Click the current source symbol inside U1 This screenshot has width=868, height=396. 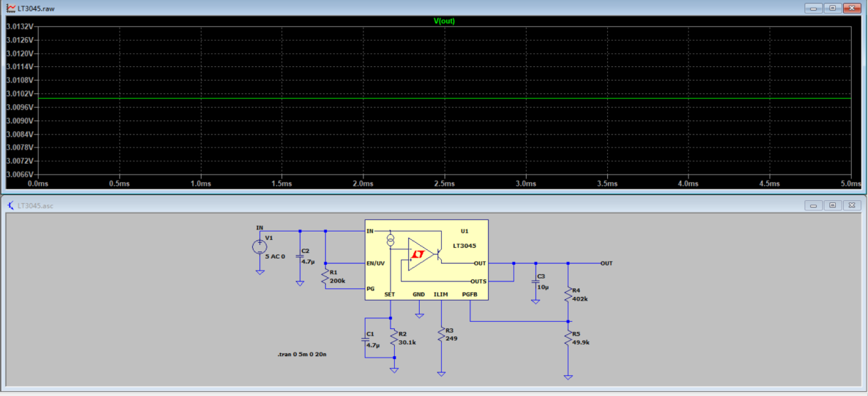(390, 239)
